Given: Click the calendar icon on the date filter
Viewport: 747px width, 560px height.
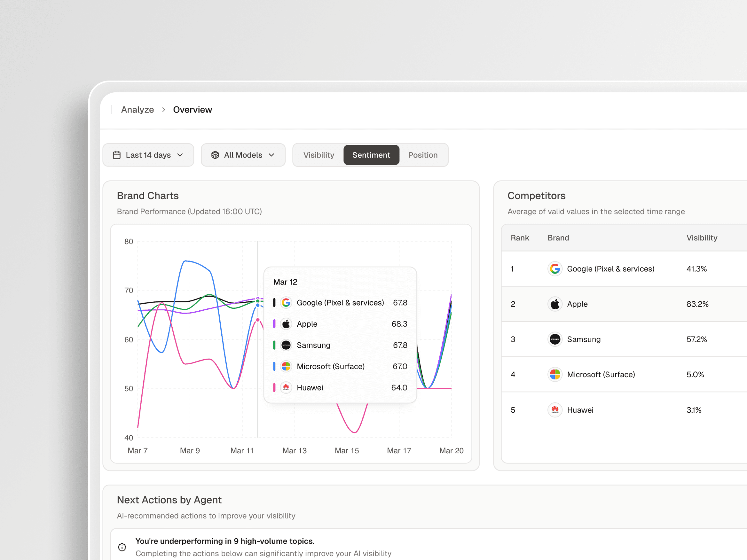Looking at the screenshot, I should [x=116, y=155].
